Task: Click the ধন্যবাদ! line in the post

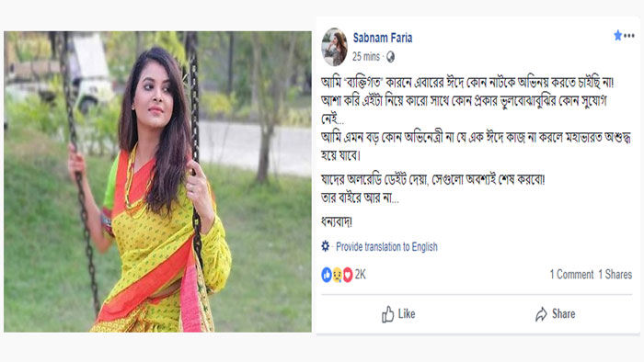Action: pos(337,222)
